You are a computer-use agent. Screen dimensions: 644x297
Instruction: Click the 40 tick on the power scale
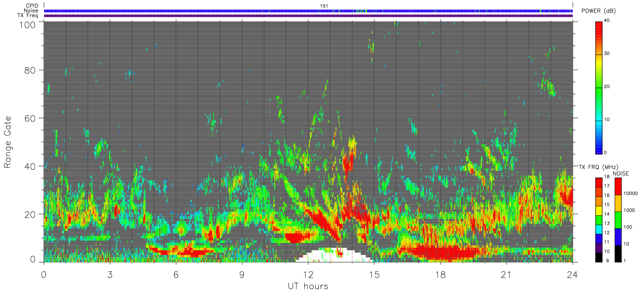tap(606, 20)
